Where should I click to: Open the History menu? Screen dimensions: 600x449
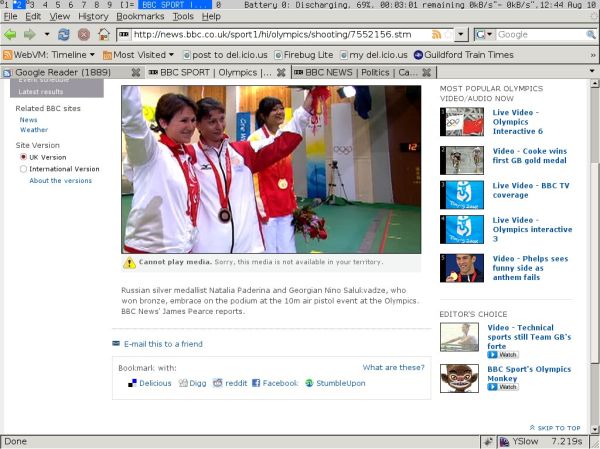(93, 16)
